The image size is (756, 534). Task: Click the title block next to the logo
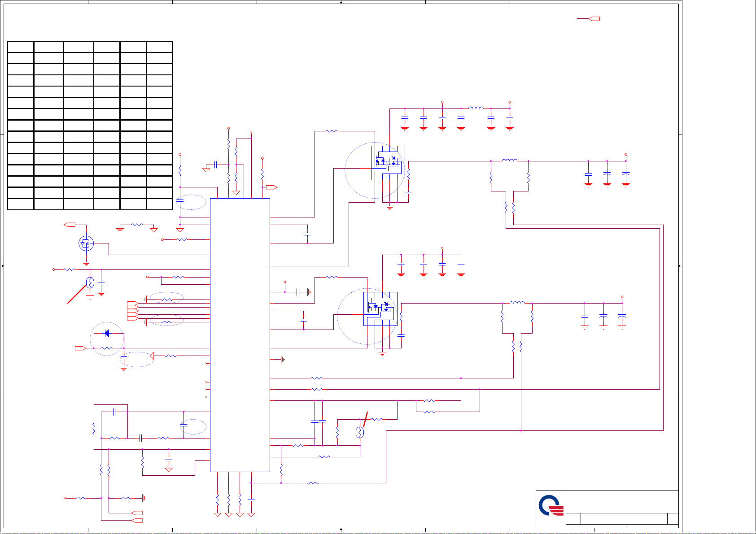pyautogui.click(x=622, y=509)
